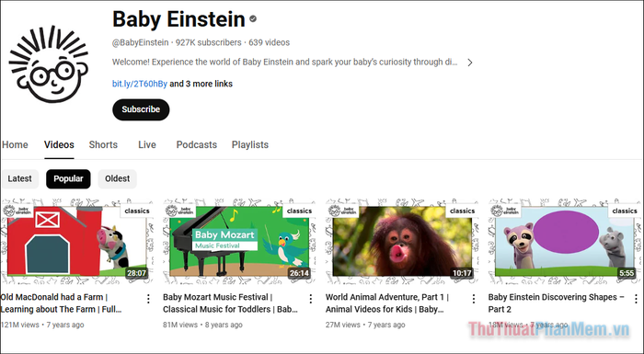Click the 28:07 duration badge

point(137,273)
